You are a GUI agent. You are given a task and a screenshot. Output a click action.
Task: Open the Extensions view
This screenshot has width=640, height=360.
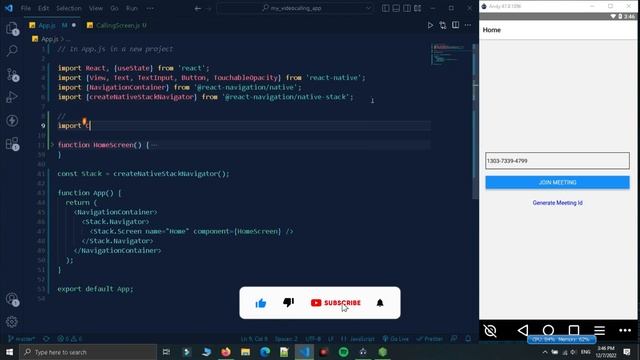pyautogui.click(x=12, y=144)
